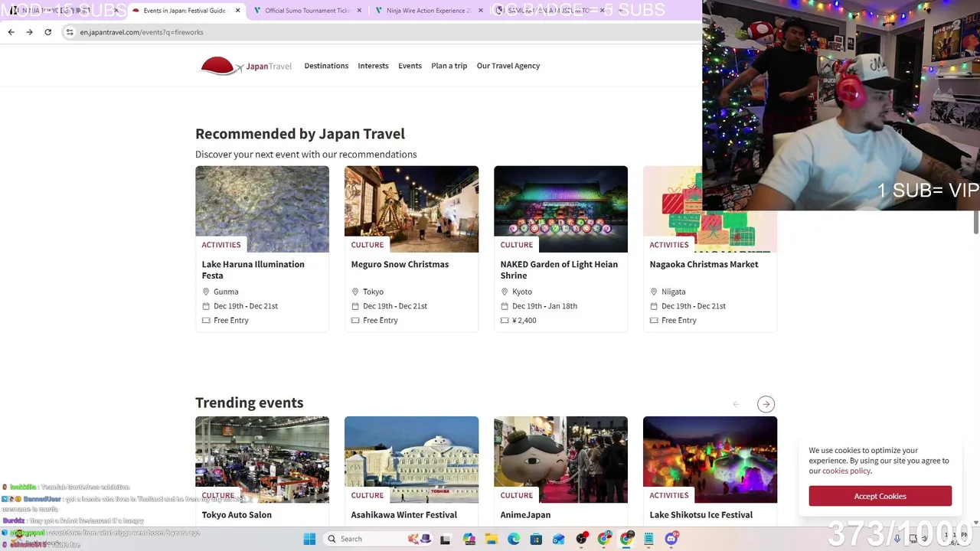The height and width of the screenshot is (551, 980).
Task: Click location pin icon beside Niigata
Action: [x=653, y=292]
